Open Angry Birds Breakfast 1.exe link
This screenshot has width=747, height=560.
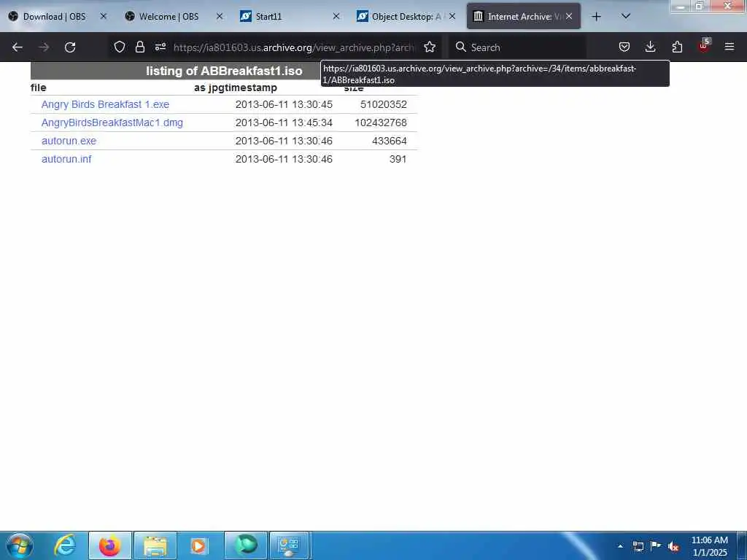[105, 104]
